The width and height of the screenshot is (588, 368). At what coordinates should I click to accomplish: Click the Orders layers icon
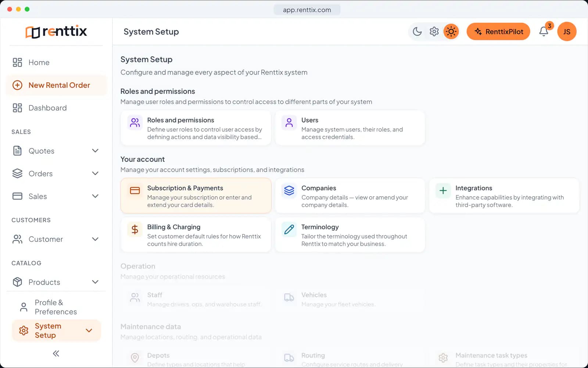point(17,173)
